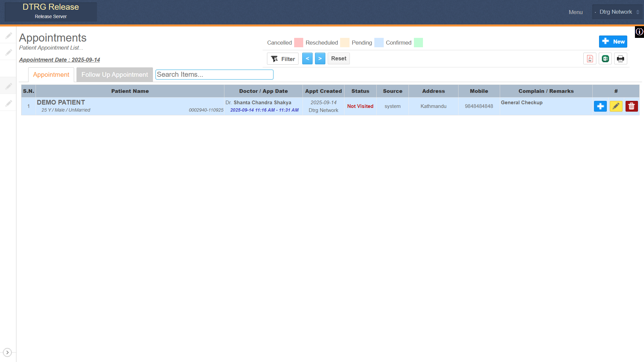Click the Appointment Date link
Viewport: 644px width, 362px height.
coord(59,60)
